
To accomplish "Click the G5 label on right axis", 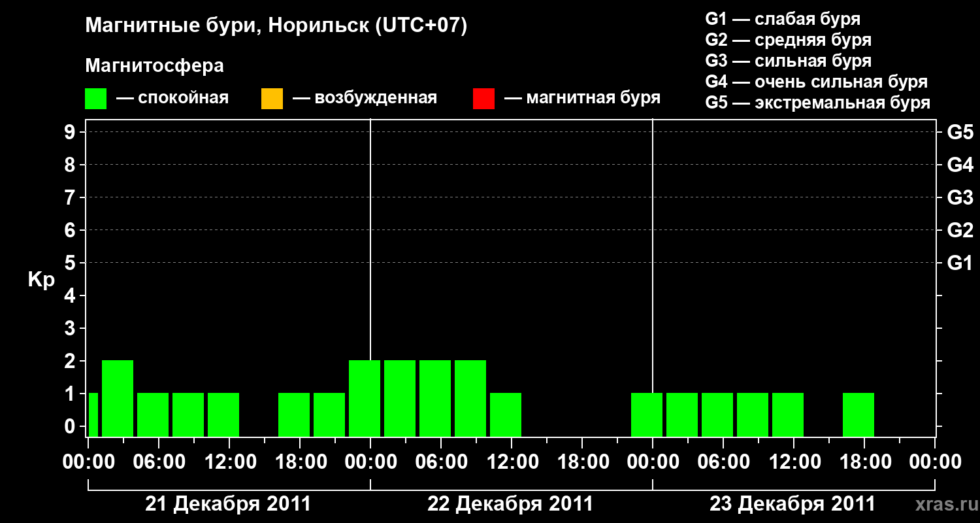I will pos(960,132).
